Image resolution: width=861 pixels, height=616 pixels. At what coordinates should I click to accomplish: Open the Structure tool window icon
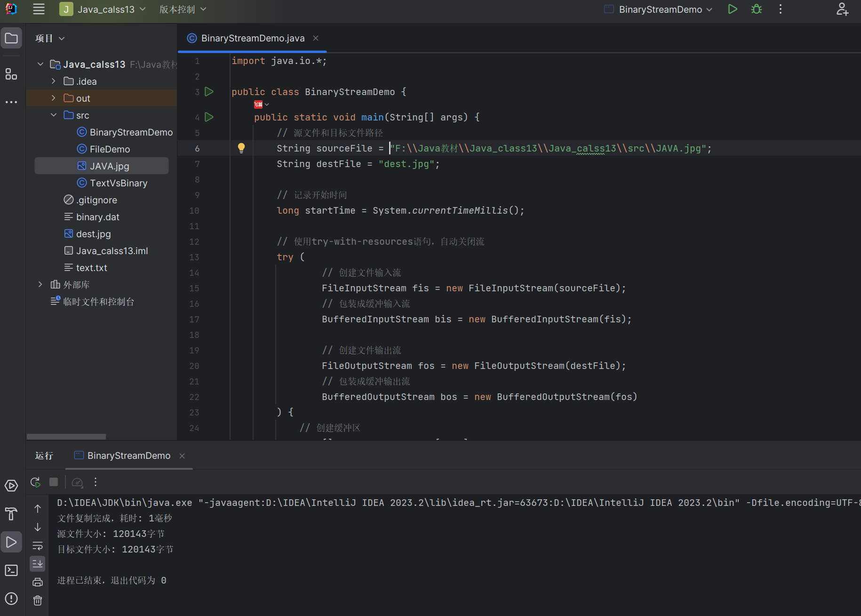click(x=11, y=74)
